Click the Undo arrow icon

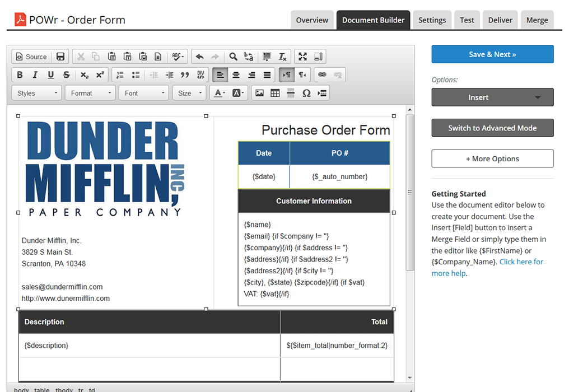pos(199,57)
